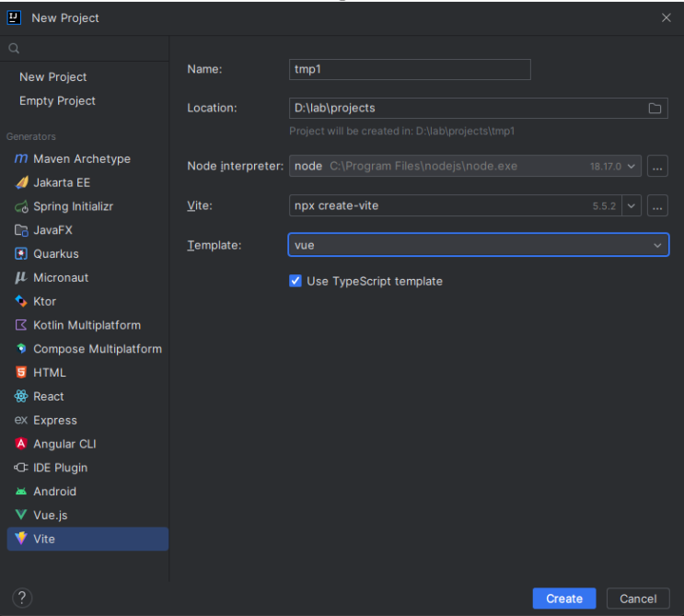Select New Project in the sidebar

(x=52, y=76)
